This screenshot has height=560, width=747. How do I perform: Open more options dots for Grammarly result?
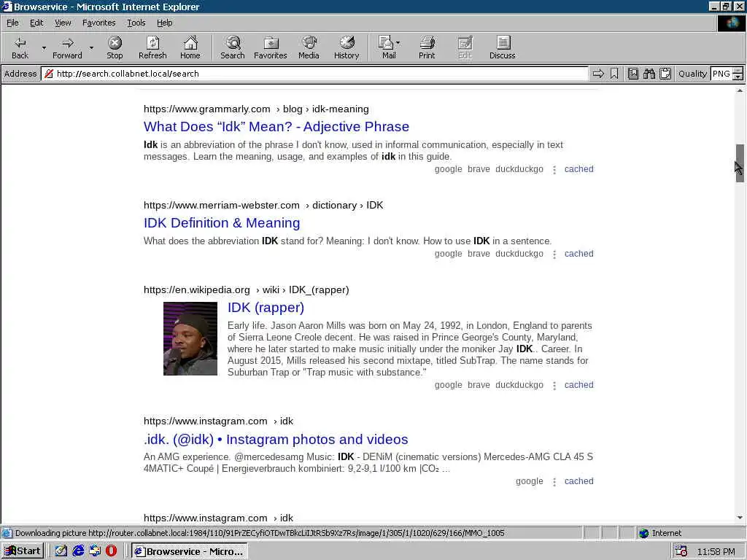[554, 169]
